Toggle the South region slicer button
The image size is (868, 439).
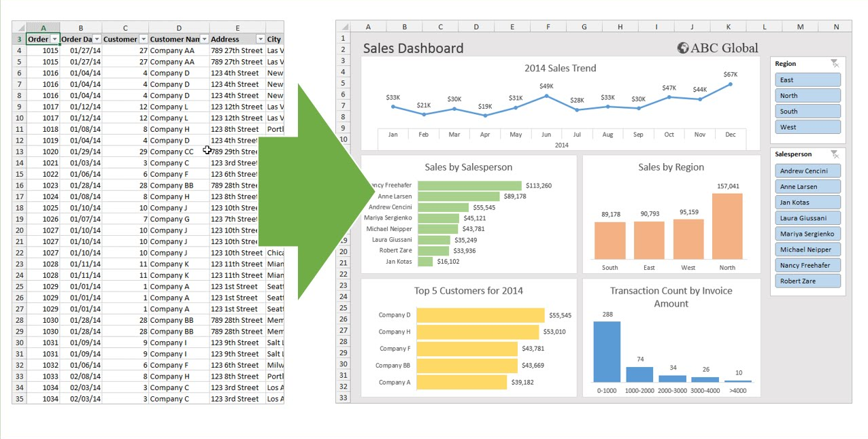pos(807,111)
